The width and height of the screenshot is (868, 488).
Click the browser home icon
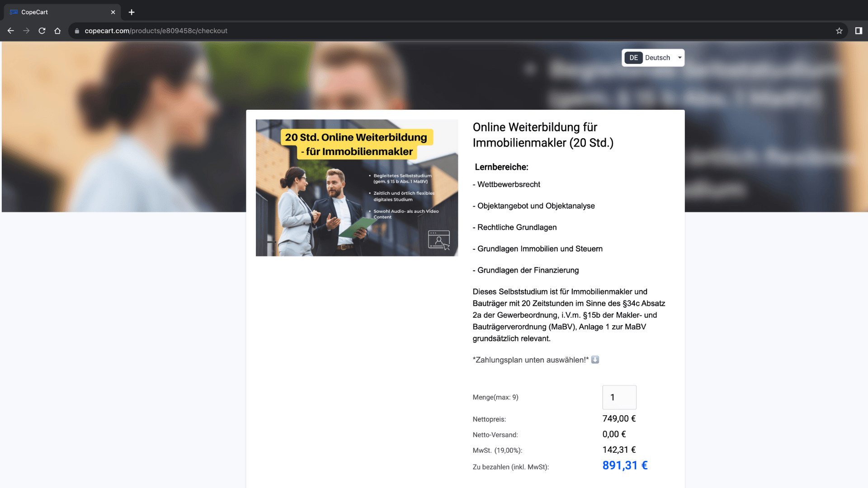(57, 31)
